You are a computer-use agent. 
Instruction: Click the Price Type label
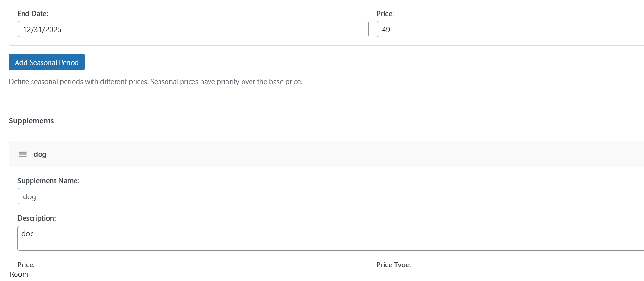tap(393, 264)
